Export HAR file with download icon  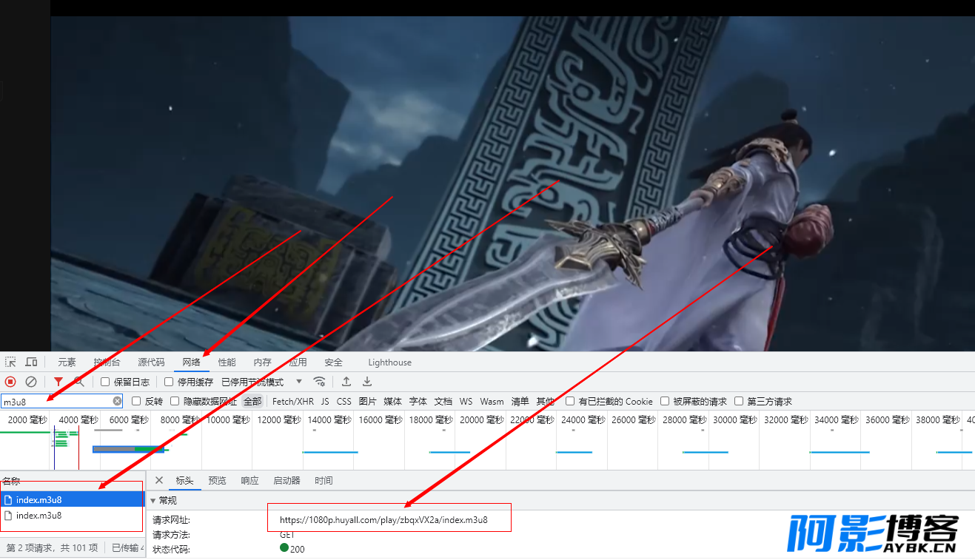pos(366,382)
